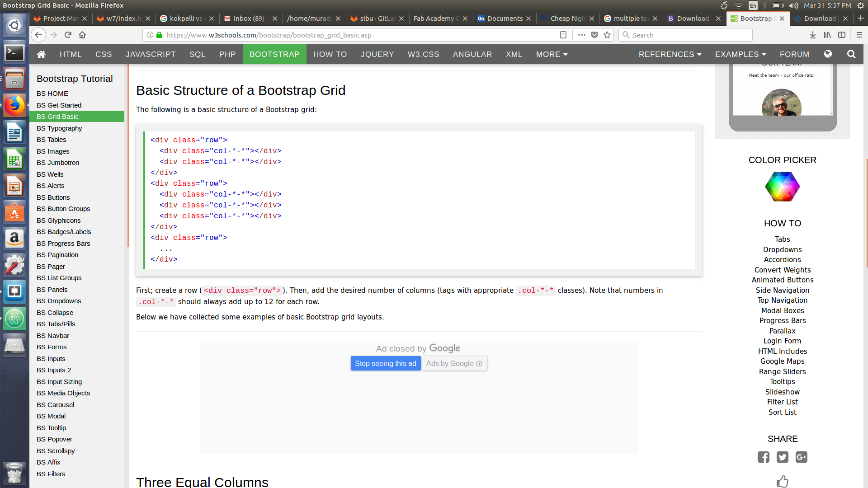
Task: Open the Side Navigation how-to link
Action: click(x=782, y=291)
